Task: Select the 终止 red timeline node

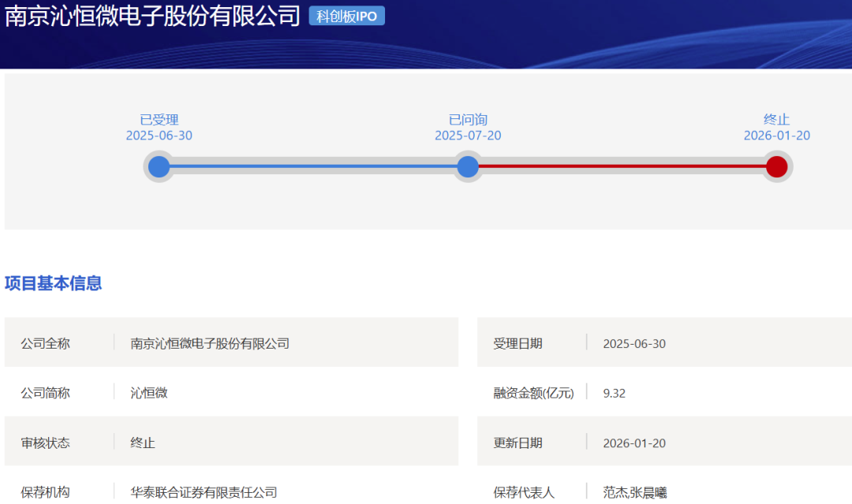Action: point(776,166)
